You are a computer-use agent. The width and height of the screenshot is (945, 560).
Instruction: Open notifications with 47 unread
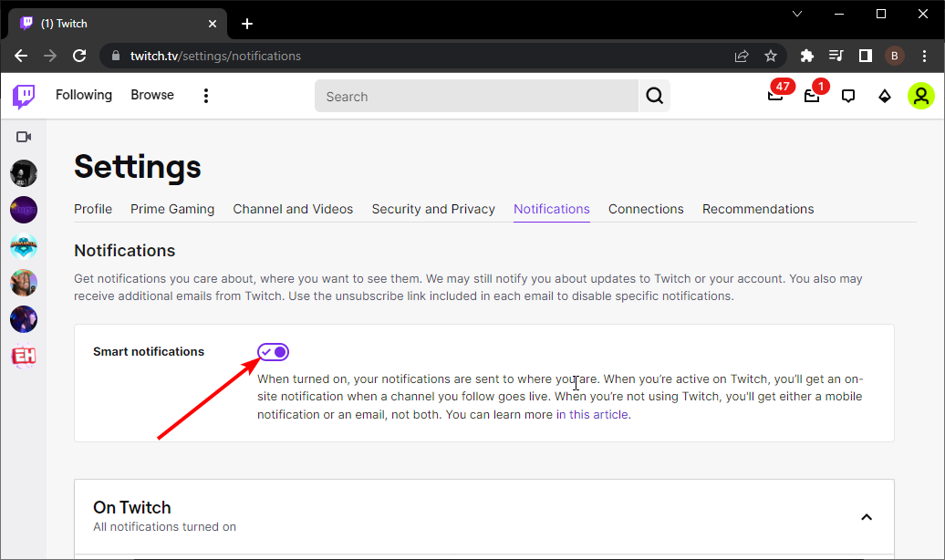(x=774, y=95)
